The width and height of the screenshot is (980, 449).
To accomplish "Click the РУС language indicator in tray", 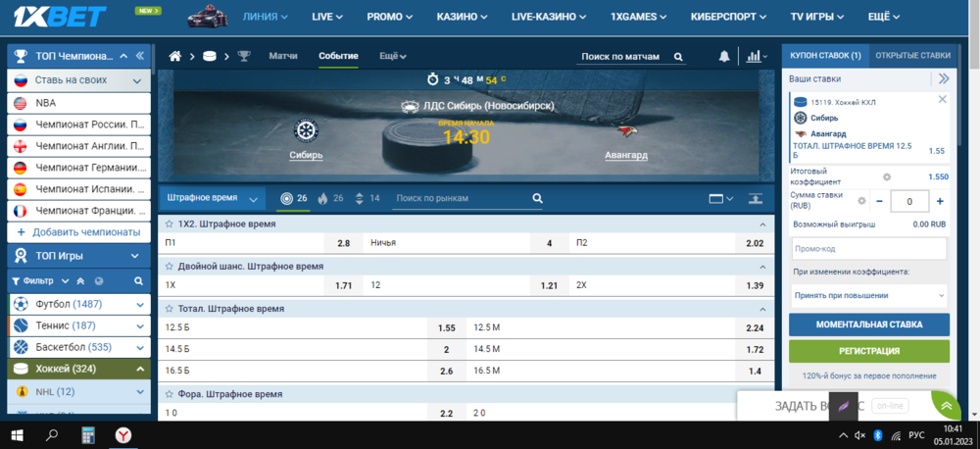I will [x=915, y=434].
